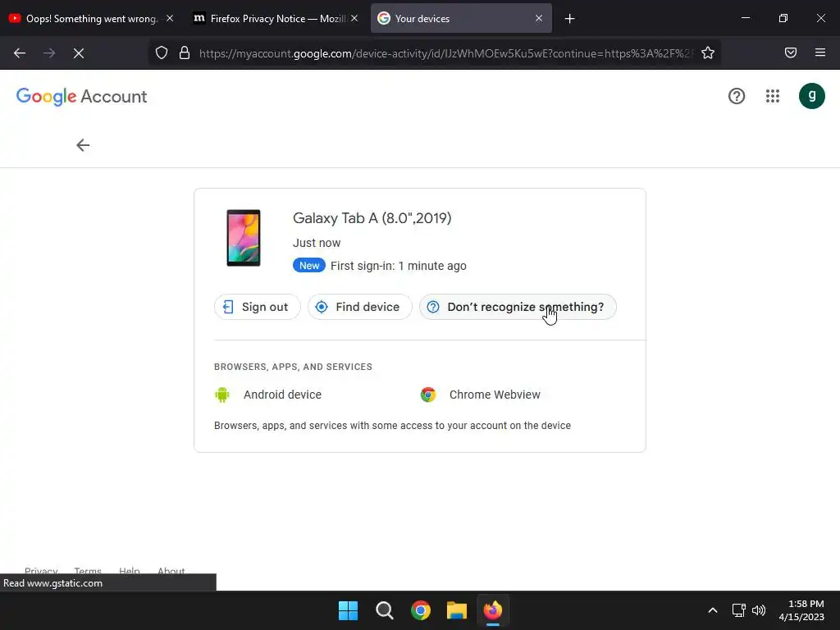
Task: Launch Chrome from the taskbar
Action: tap(421, 610)
